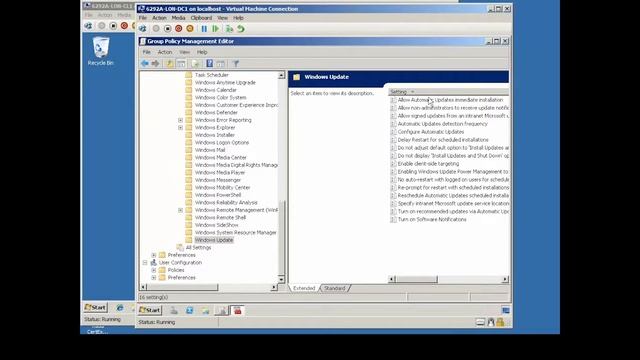The width and height of the screenshot is (640, 360).
Task: Click the Filter funnel toolbar icon
Action: pos(236,64)
